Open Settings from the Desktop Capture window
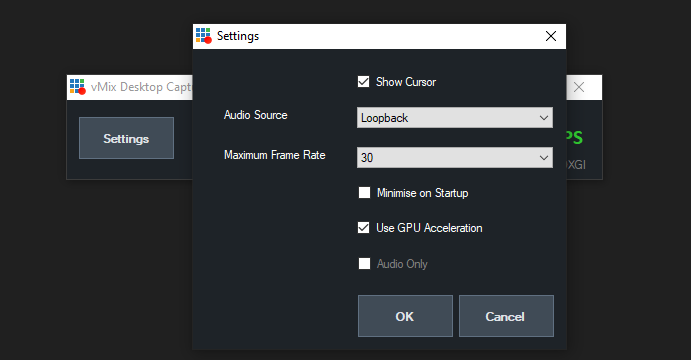691x360 pixels. pyautogui.click(x=126, y=138)
